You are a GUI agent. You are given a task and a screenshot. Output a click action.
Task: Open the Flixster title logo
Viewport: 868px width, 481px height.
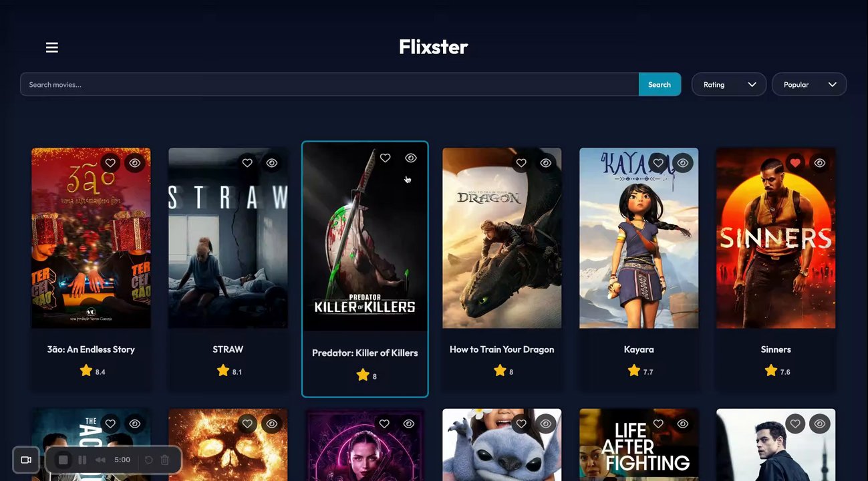[x=434, y=47]
